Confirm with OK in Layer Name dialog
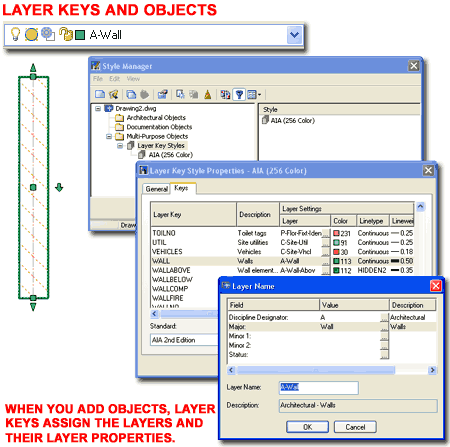 coord(307,427)
